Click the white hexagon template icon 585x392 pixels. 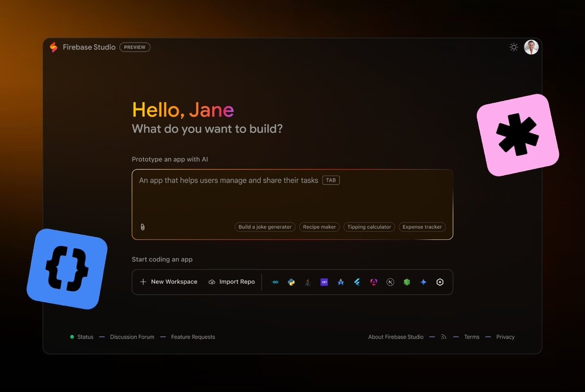coord(440,282)
